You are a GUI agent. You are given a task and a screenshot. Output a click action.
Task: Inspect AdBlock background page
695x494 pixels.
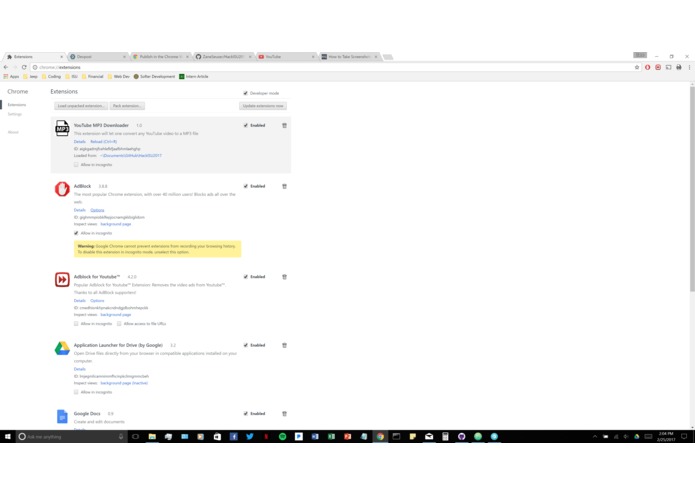[x=116, y=224]
